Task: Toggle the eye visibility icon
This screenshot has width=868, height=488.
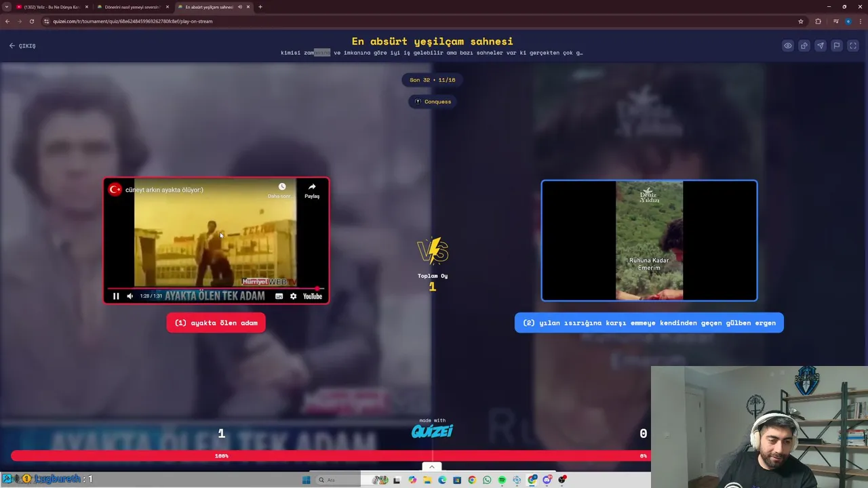Action: [787, 45]
